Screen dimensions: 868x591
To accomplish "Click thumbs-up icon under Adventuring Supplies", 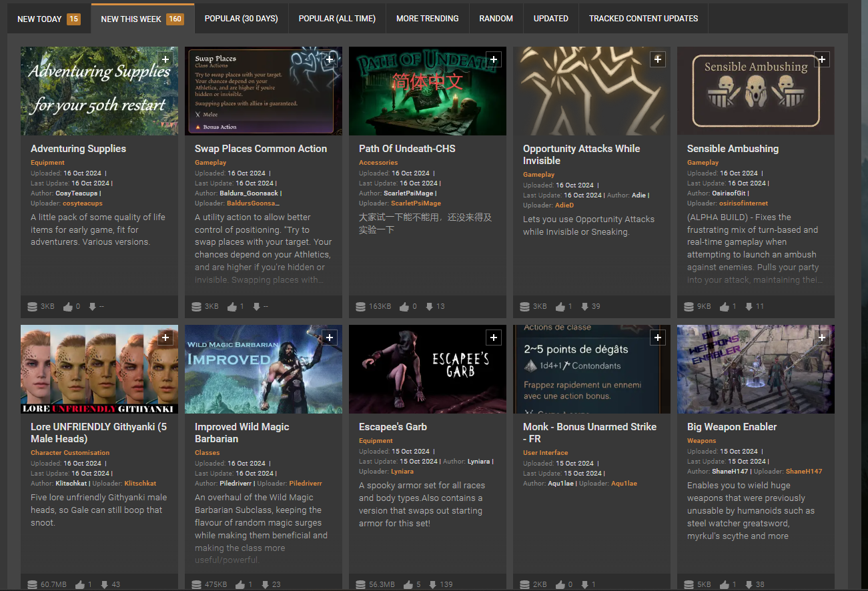I will (x=68, y=307).
